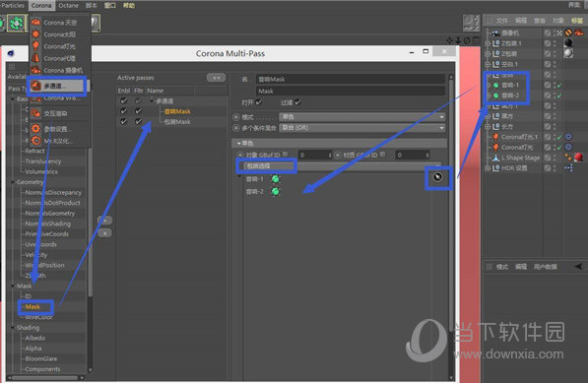The width and height of the screenshot is (588, 383).
Task: Open the Corona menu in menu bar
Action: tap(41, 5)
